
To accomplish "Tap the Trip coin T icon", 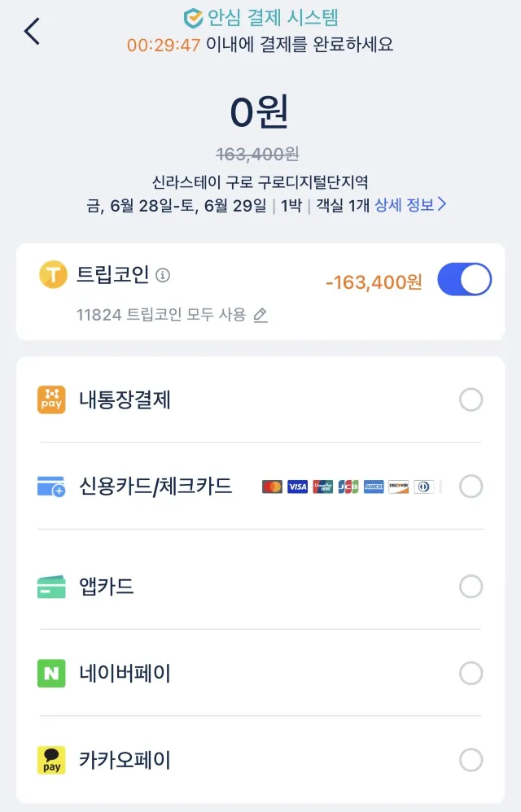I will click(x=52, y=277).
